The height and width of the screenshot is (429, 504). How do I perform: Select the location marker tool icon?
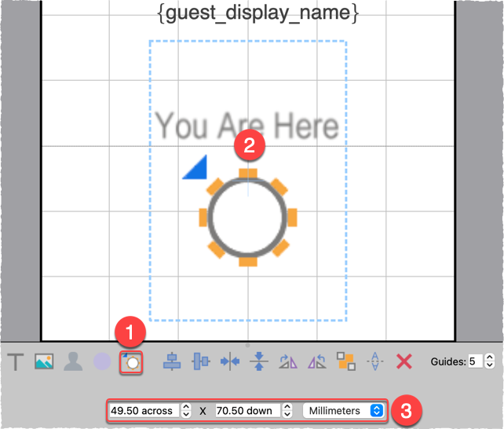pos(130,361)
